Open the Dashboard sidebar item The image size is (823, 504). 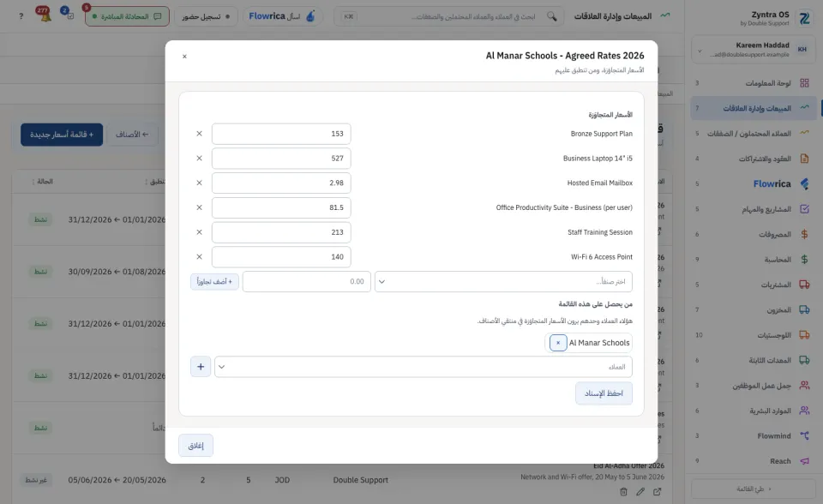(x=754, y=83)
